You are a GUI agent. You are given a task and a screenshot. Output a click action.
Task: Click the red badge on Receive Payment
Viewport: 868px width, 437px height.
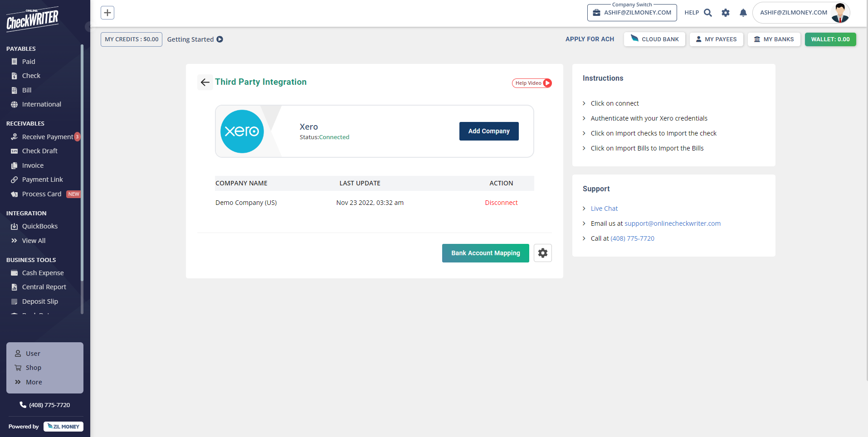coord(77,137)
